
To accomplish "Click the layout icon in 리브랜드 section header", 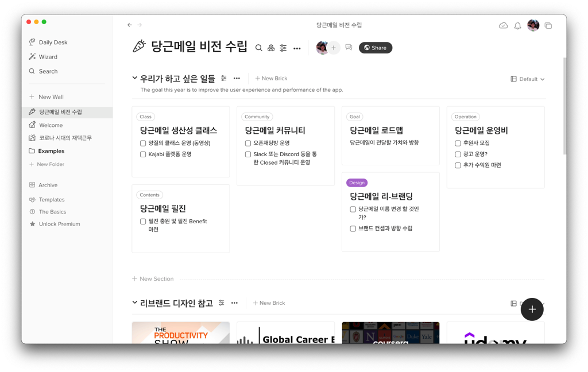I will pyautogui.click(x=513, y=303).
